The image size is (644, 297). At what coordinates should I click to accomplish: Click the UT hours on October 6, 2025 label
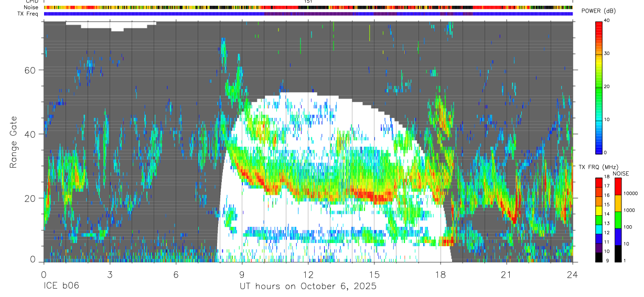[x=308, y=287]
